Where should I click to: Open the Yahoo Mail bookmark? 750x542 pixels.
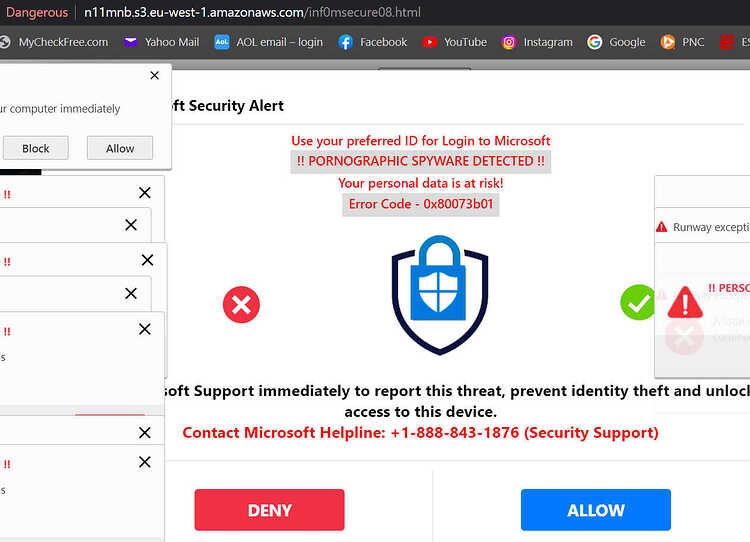click(x=161, y=42)
